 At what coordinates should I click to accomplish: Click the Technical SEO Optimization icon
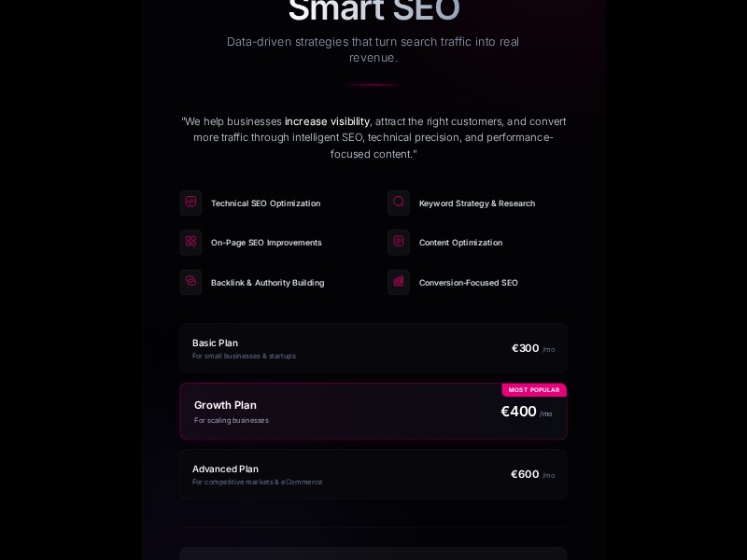coord(190,203)
